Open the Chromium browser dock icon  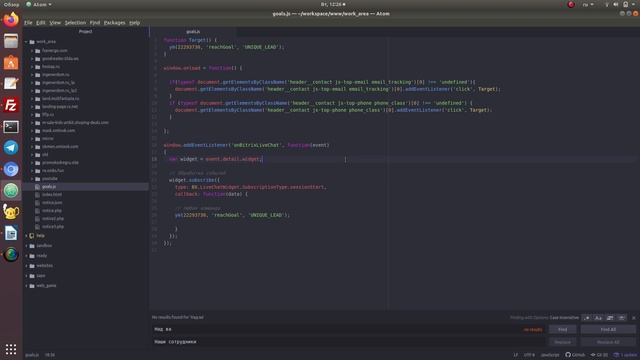(x=11, y=169)
